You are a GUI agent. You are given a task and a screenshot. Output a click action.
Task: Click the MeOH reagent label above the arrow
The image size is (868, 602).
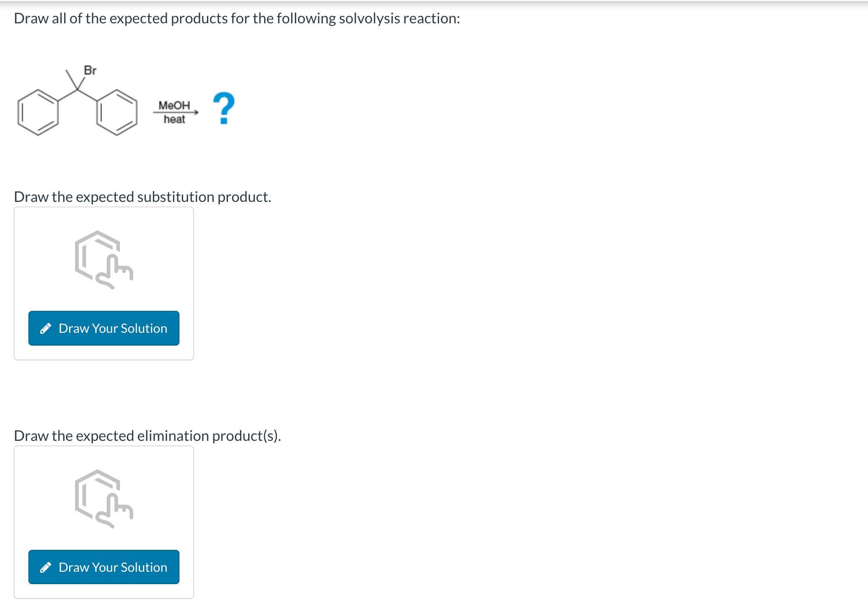click(174, 104)
